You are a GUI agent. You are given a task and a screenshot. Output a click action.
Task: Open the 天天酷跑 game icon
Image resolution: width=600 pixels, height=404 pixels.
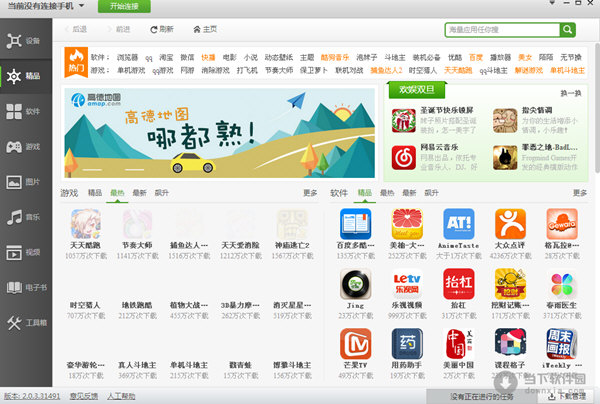pos(86,224)
